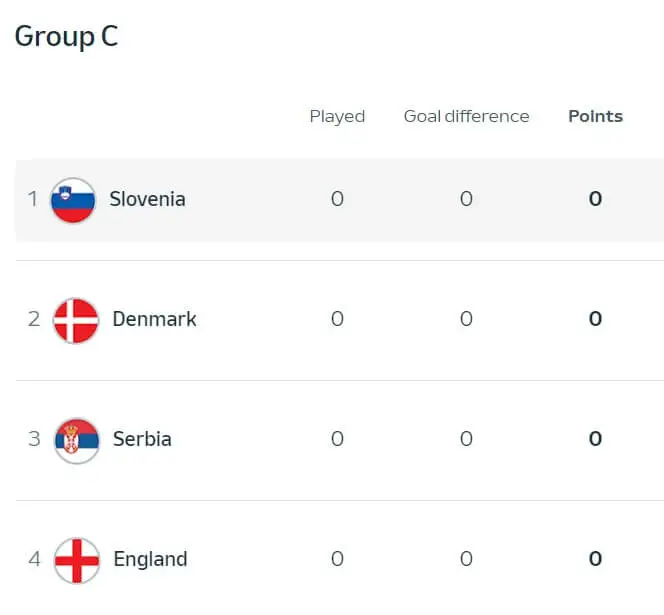Image resolution: width=664 pixels, height=615 pixels.
Task: Open the Denmark team link
Action: (x=155, y=319)
